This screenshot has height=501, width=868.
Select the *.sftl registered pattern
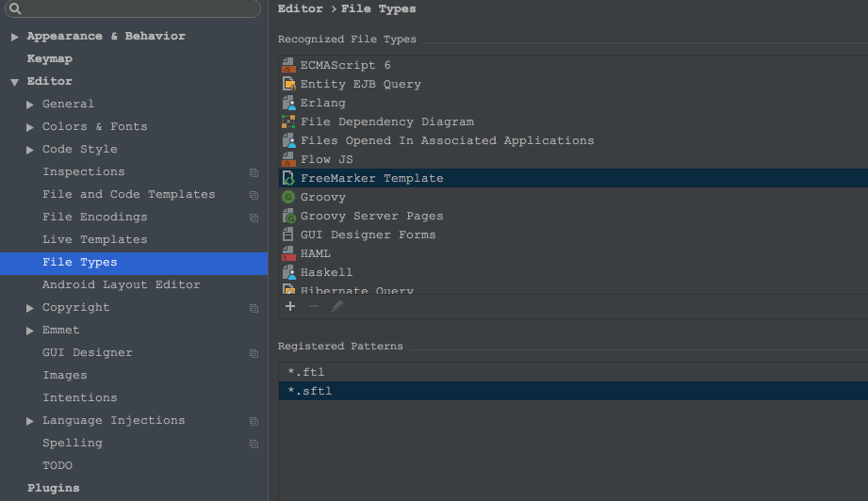pyautogui.click(x=573, y=391)
